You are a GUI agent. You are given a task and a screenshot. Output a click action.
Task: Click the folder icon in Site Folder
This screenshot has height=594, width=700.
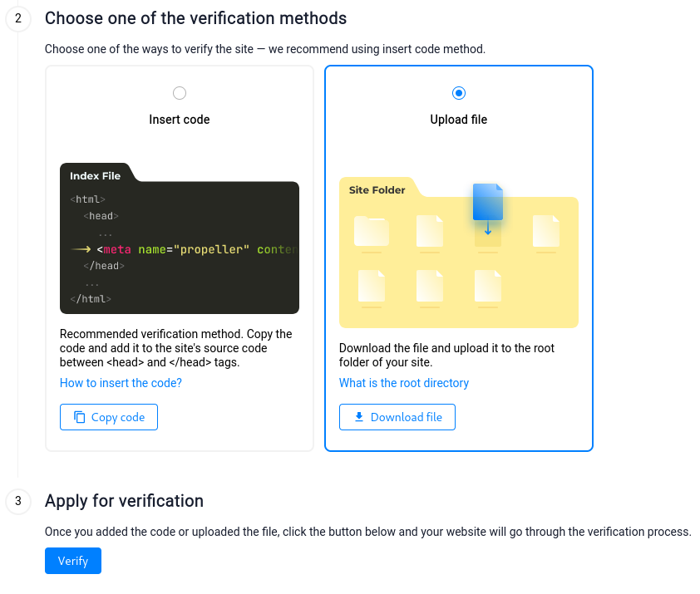[372, 231]
